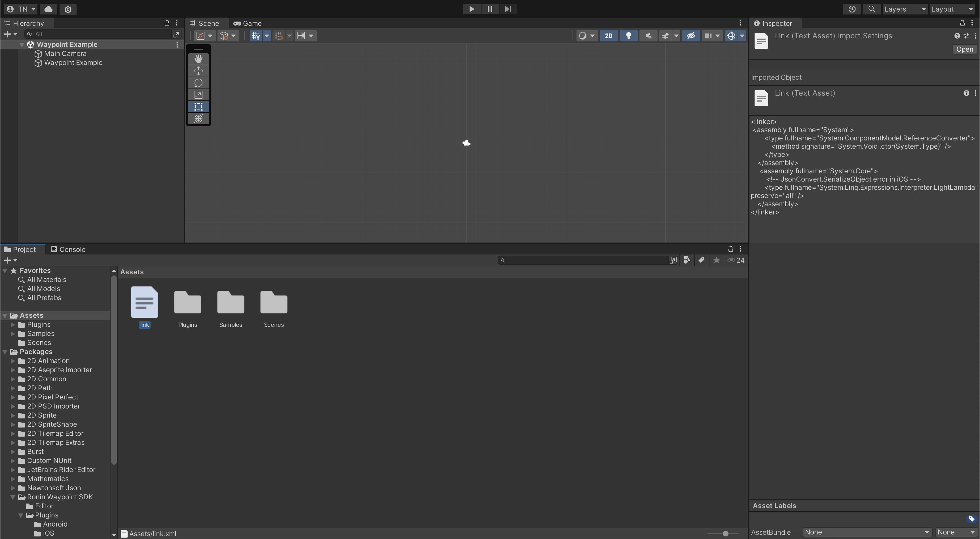Open Package Manager settings icon in top bar
The height and width of the screenshot is (539, 980).
[x=68, y=9]
